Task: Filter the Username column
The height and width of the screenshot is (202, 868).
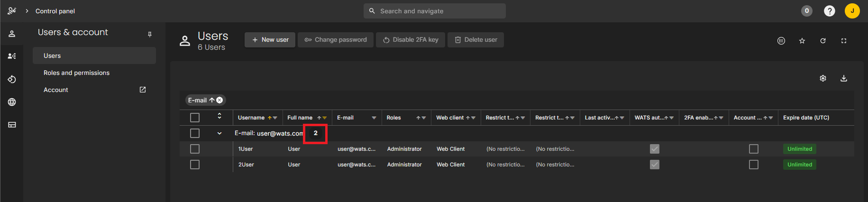Action: [275, 118]
